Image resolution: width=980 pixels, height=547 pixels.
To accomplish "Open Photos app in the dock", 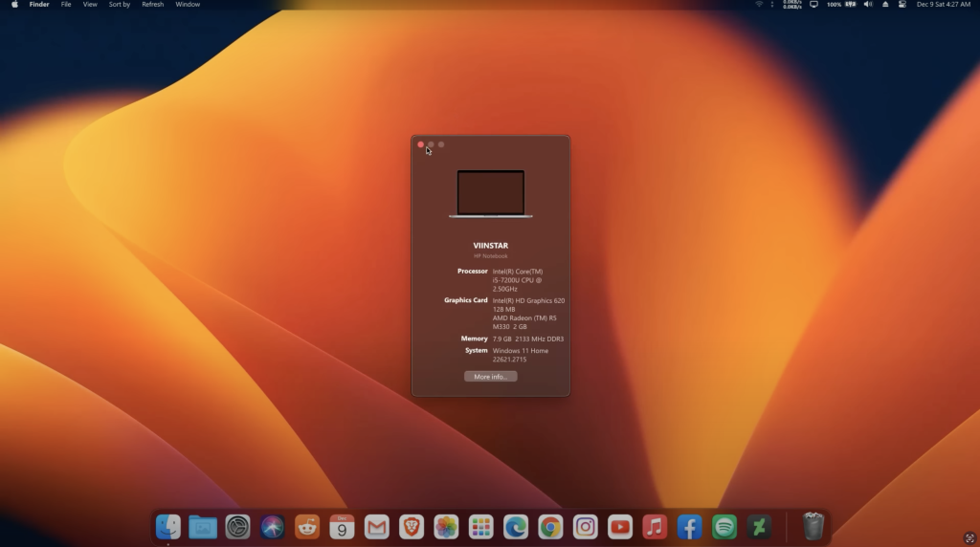I will pyautogui.click(x=446, y=527).
